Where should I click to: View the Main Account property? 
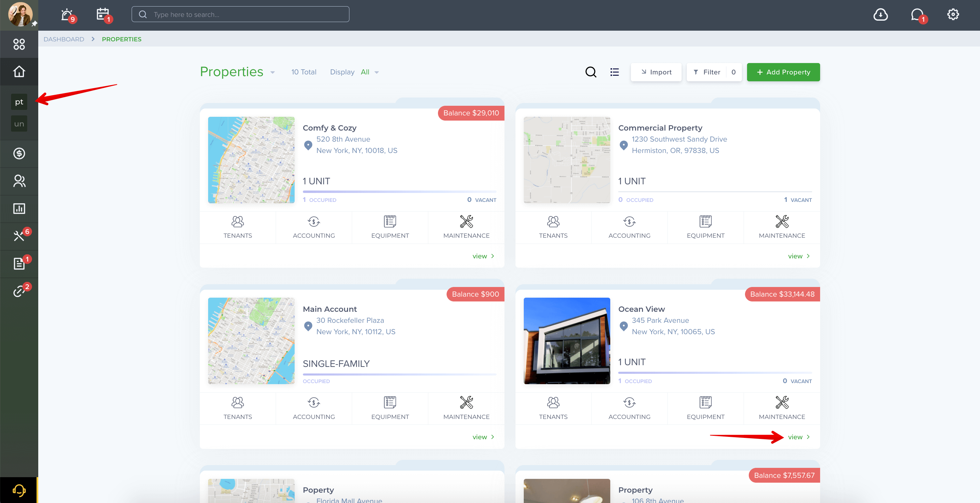pyautogui.click(x=483, y=437)
